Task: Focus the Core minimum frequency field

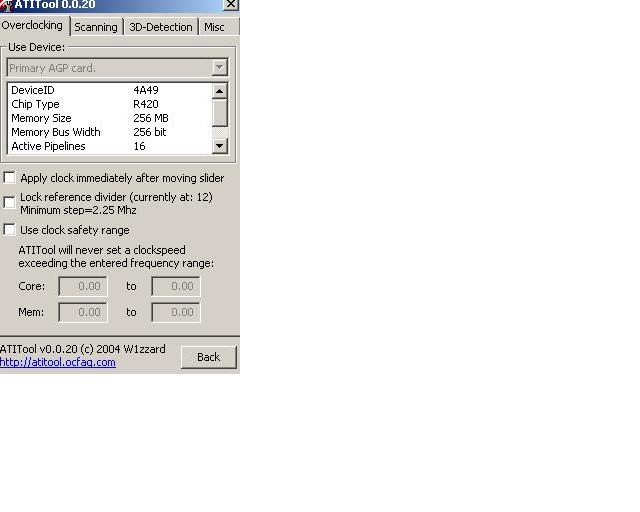Action: coord(83,286)
